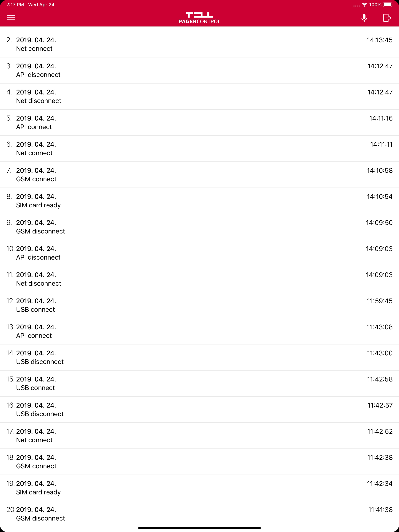399x532 pixels.
Task: Open event 14 USB disconnect
Action: click(x=199, y=357)
